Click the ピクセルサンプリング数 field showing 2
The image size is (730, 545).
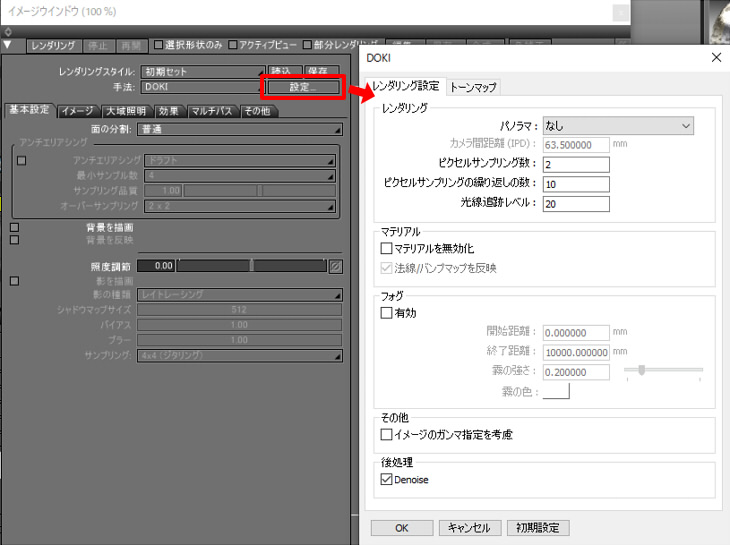pos(576,164)
